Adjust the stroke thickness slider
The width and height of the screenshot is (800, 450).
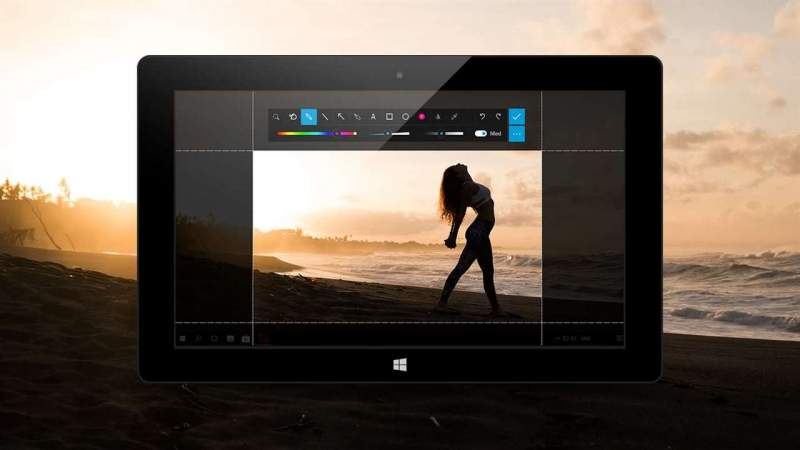pyautogui.click(x=390, y=134)
